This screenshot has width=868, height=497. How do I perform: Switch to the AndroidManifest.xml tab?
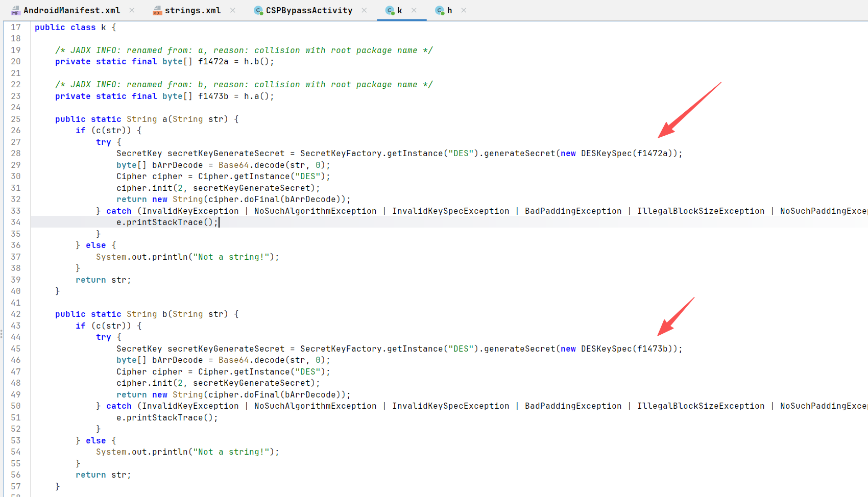[x=71, y=11]
